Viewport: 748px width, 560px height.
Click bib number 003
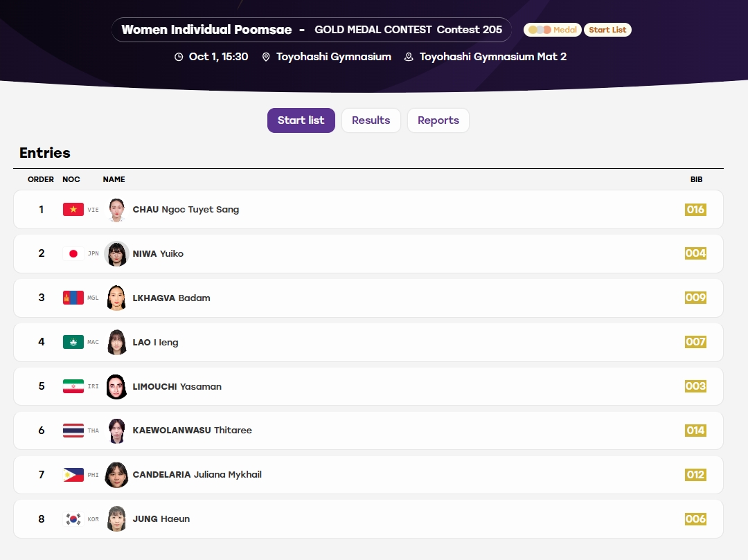(695, 386)
